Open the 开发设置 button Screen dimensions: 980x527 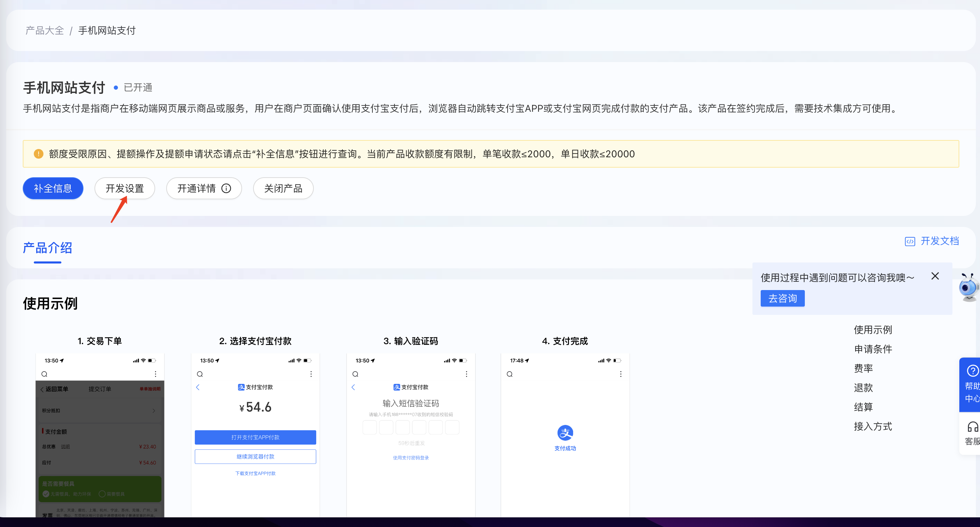[x=125, y=188]
